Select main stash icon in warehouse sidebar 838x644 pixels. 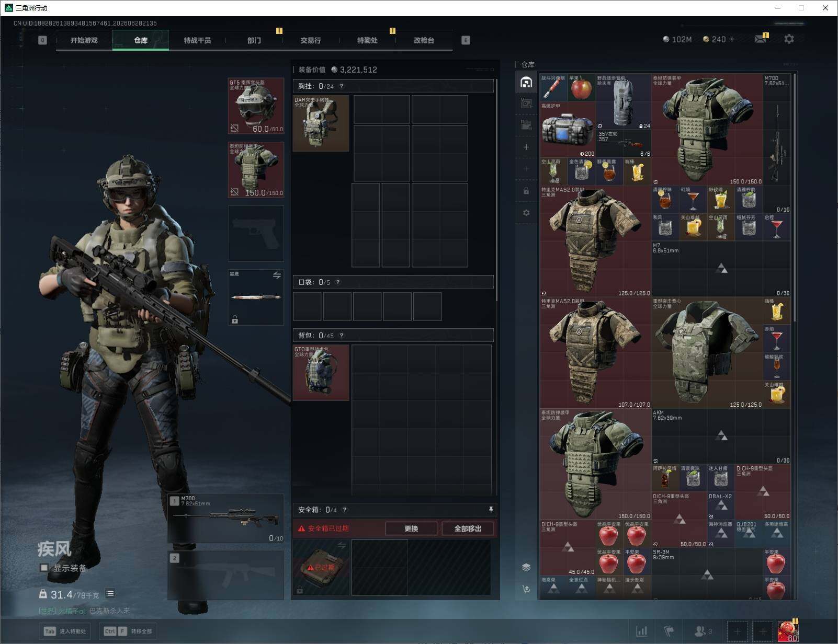coord(526,82)
